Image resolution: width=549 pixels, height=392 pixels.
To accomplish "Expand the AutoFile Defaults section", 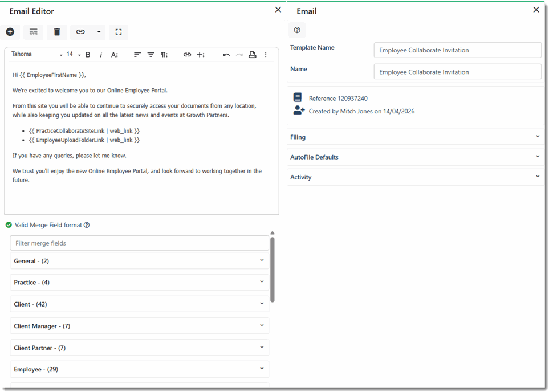I will (415, 157).
